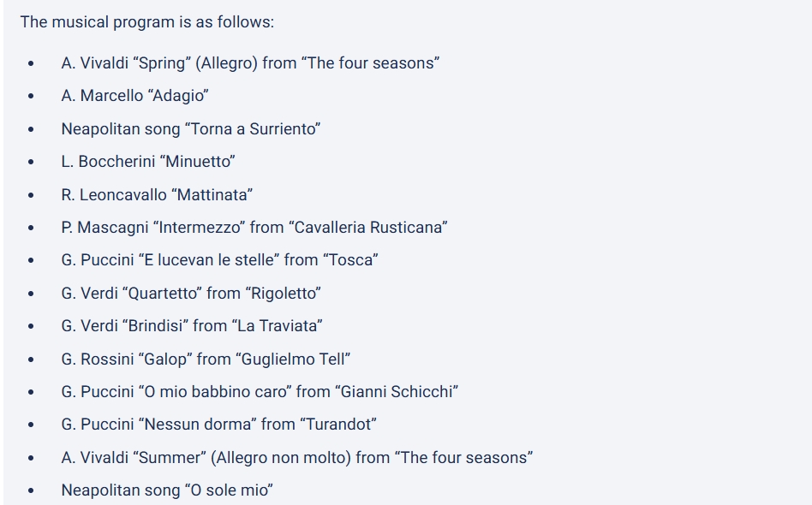
Task: Select the Verdi "Brindisi" from La Traviata item
Action: 192,326
